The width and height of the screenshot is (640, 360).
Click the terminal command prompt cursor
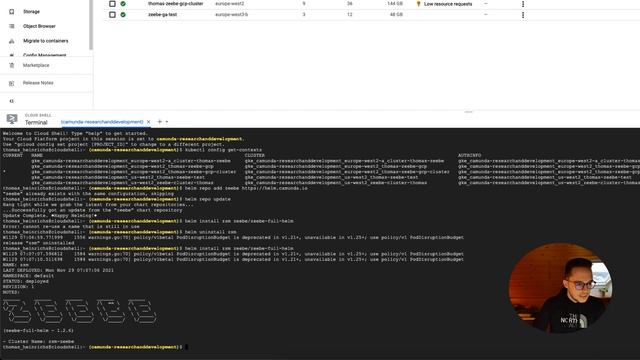(187, 347)
